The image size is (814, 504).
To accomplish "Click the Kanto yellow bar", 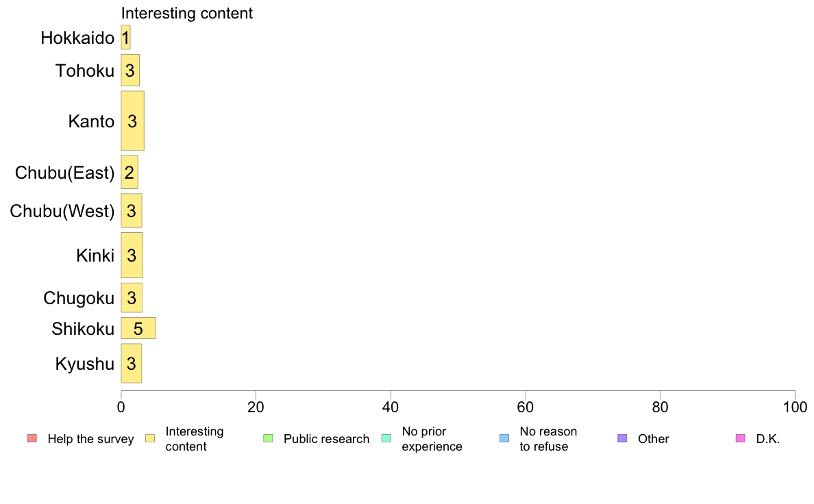I will tap(132, 121).
